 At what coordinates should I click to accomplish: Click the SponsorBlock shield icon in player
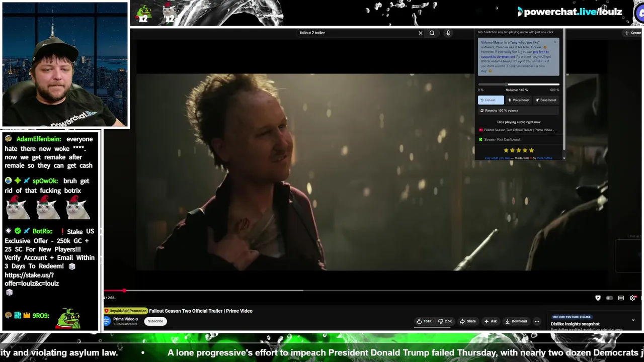tap(598, 298)
